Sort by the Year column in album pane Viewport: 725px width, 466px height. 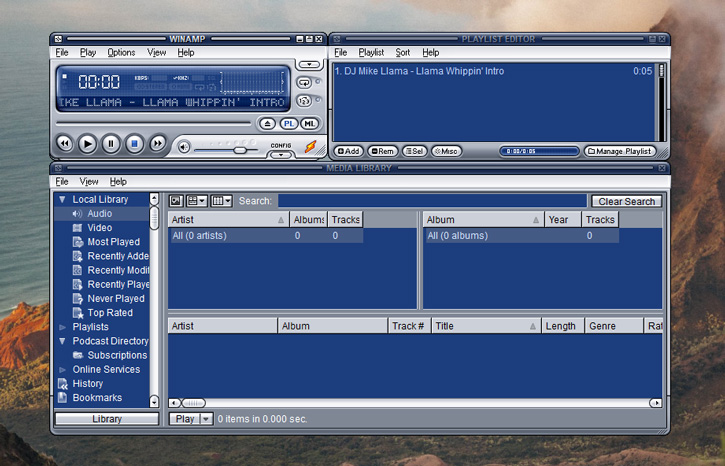[563, 220]
